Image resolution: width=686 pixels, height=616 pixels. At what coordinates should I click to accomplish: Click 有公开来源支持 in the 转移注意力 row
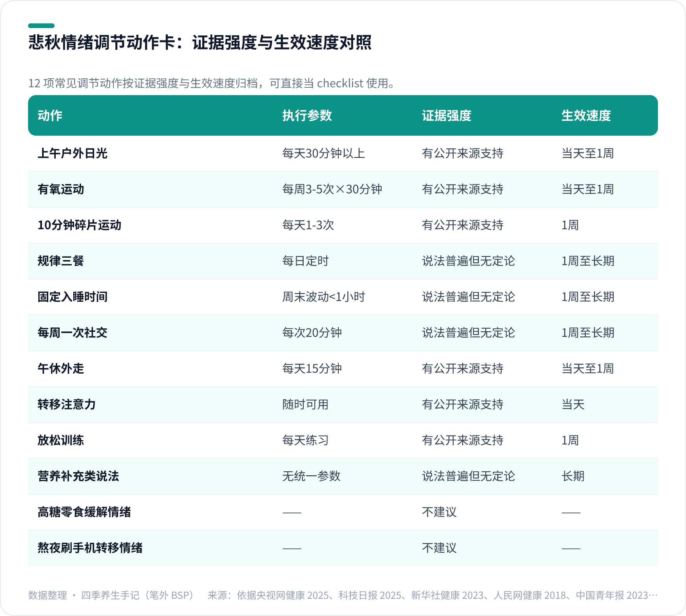[463, 404]
